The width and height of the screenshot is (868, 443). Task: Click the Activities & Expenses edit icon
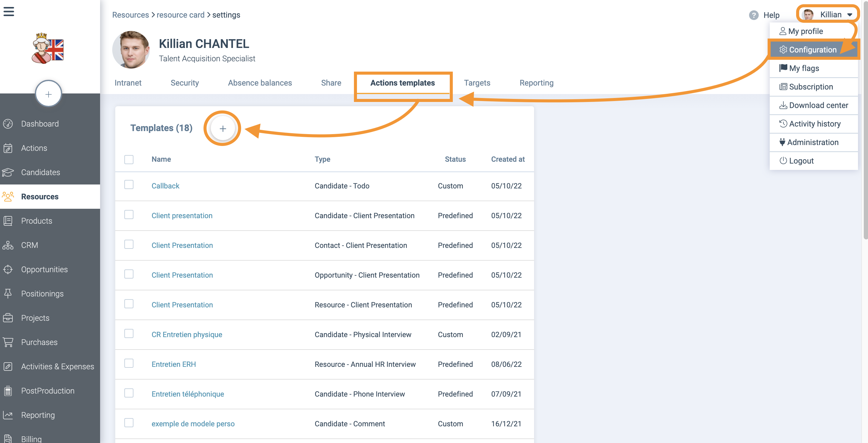[x=8, y=367]
